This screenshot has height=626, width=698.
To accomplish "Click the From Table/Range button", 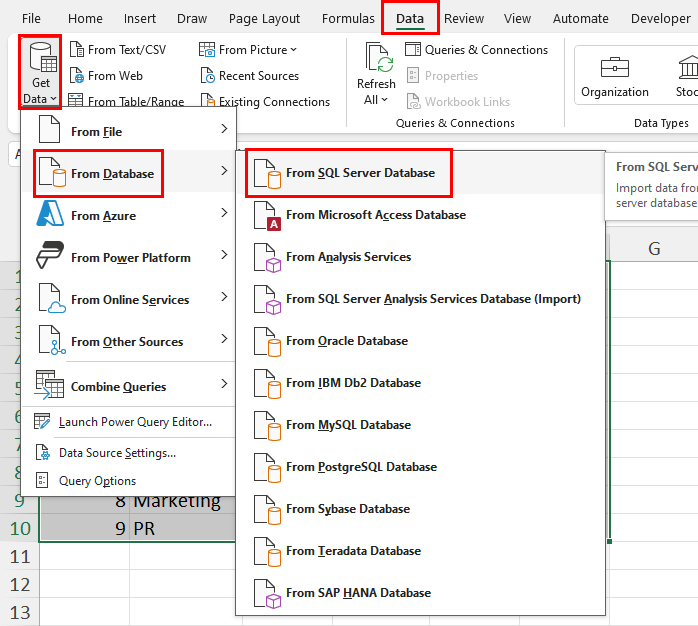I will (x=126, y=101).
